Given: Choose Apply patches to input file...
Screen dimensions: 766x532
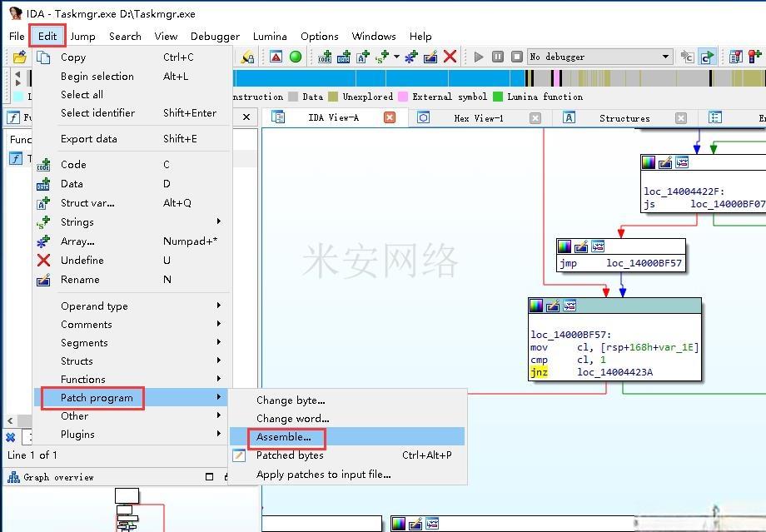Looking at the screenshot, I should pos(347,475).
